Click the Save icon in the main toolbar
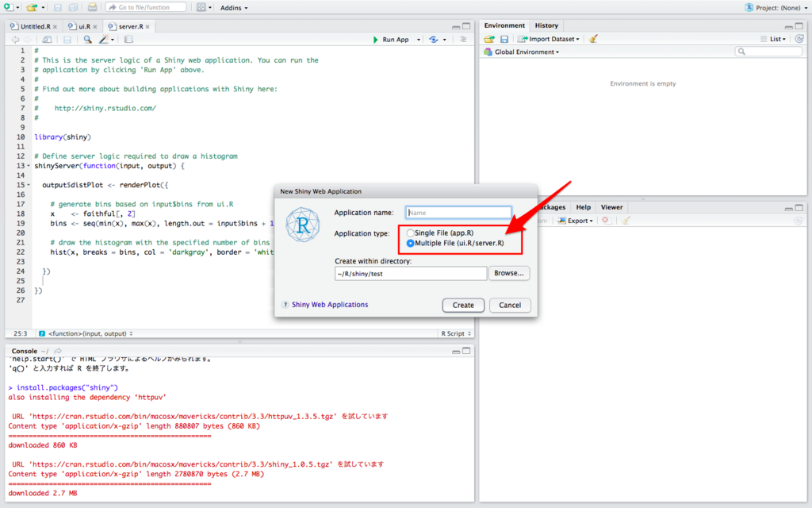 tap(57, 7)
